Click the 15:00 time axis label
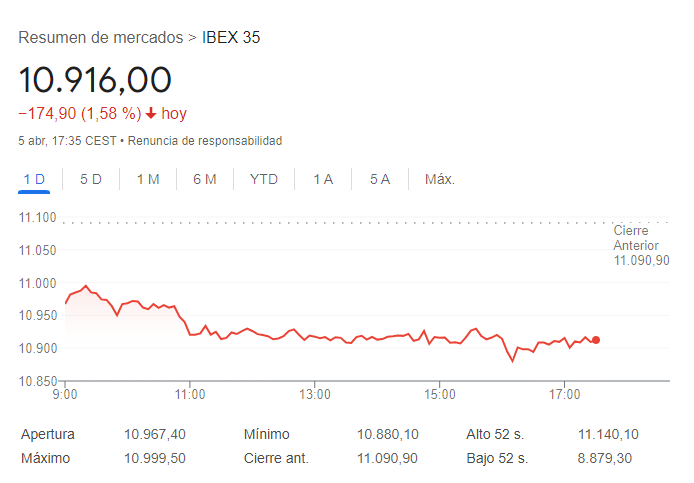Screen dimensions: 694x483 pos(439,395)
